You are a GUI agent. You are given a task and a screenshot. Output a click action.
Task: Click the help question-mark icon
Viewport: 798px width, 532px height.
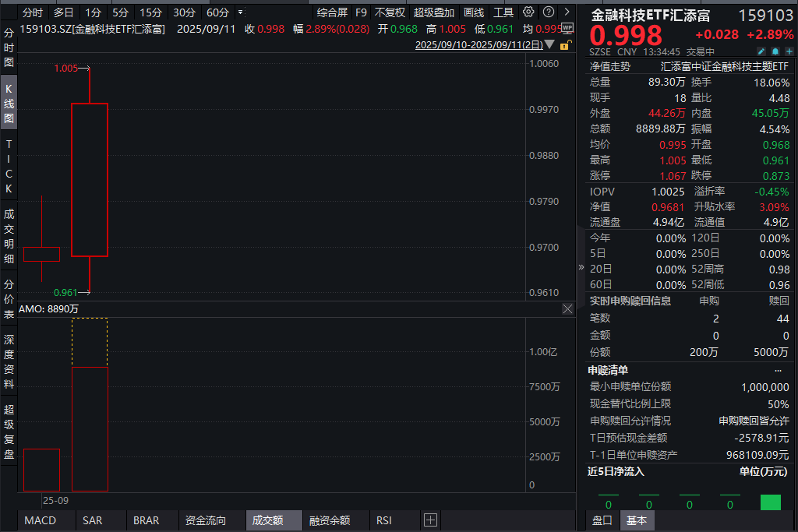549,12
